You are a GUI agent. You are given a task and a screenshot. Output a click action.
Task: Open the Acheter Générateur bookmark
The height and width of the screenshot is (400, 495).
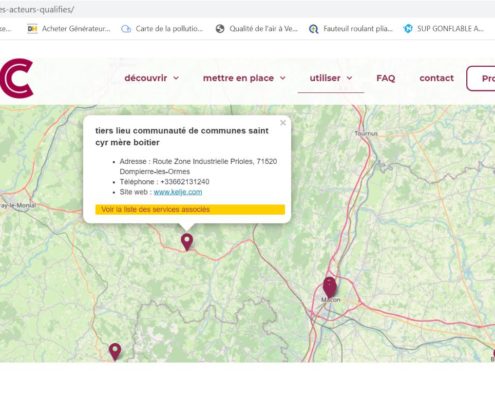68,29
